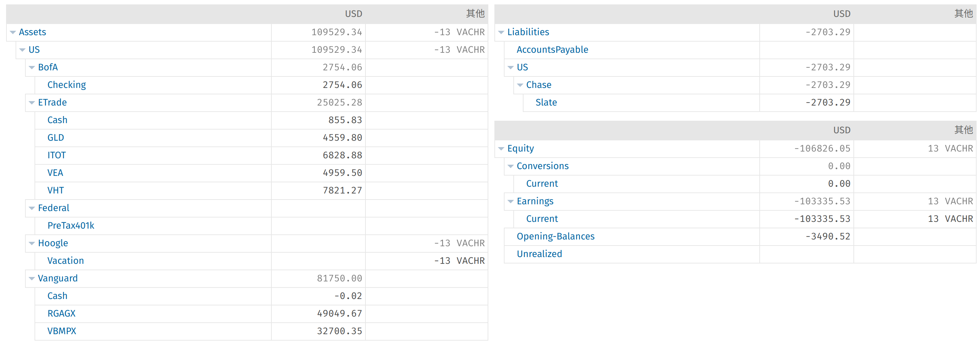Open the Checking account link
Screen dimensions: 980x346
tap(67, 85)
